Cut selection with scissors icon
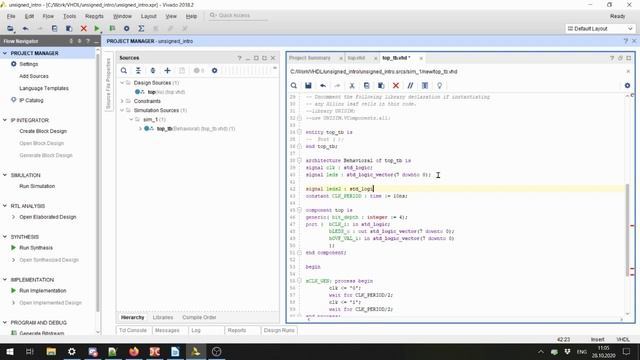Viewport: 640px width, 360px height. 352,86
